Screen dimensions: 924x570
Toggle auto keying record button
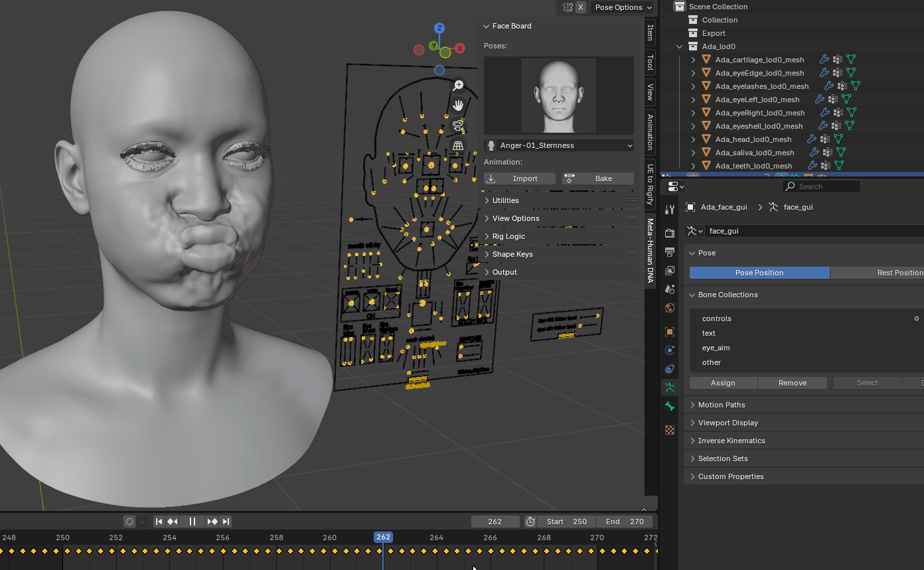coord(129,522)
